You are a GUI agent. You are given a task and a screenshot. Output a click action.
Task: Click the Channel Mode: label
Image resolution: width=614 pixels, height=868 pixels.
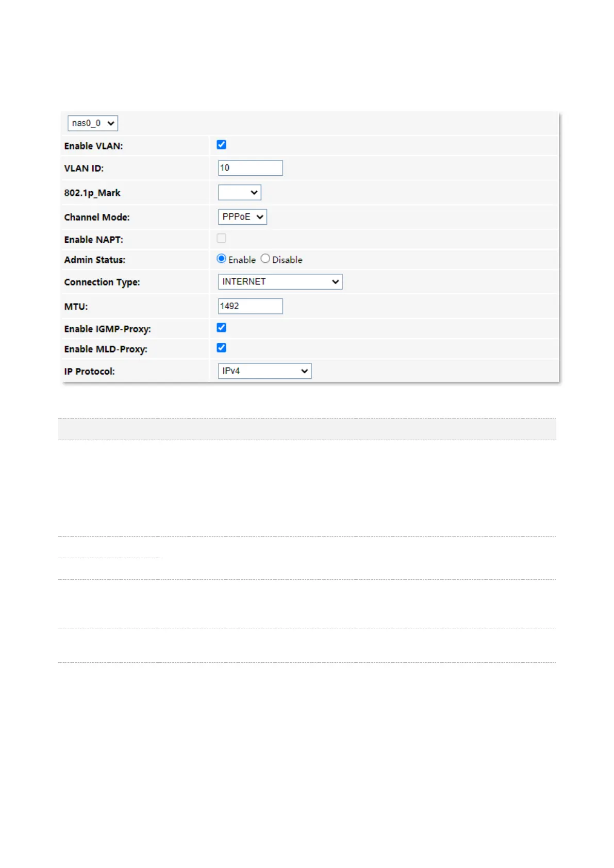click(x=97, y=218)
